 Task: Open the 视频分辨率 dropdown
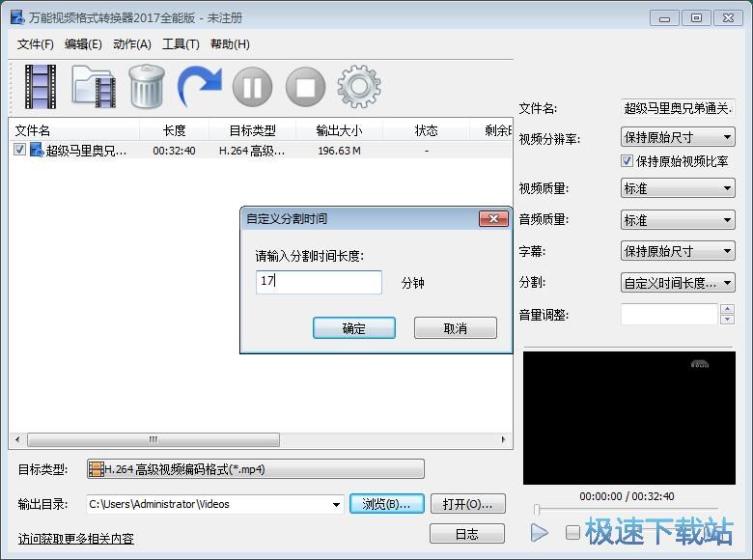678,137
